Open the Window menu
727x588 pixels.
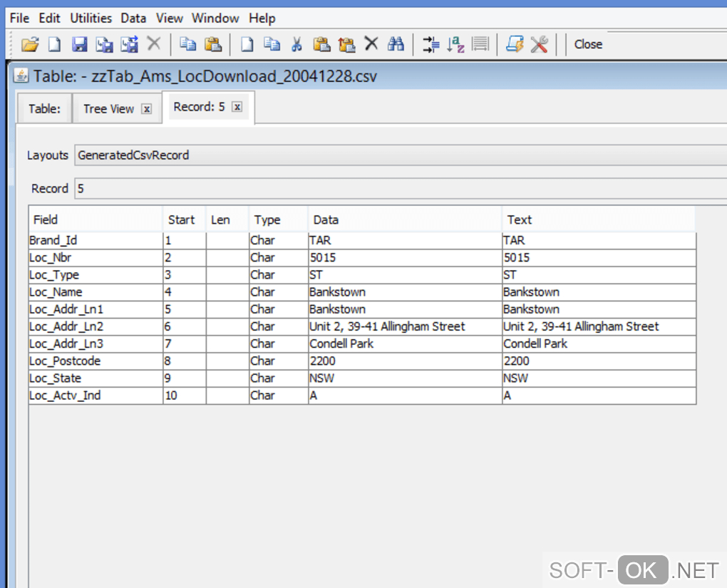(x=215, y=18)
